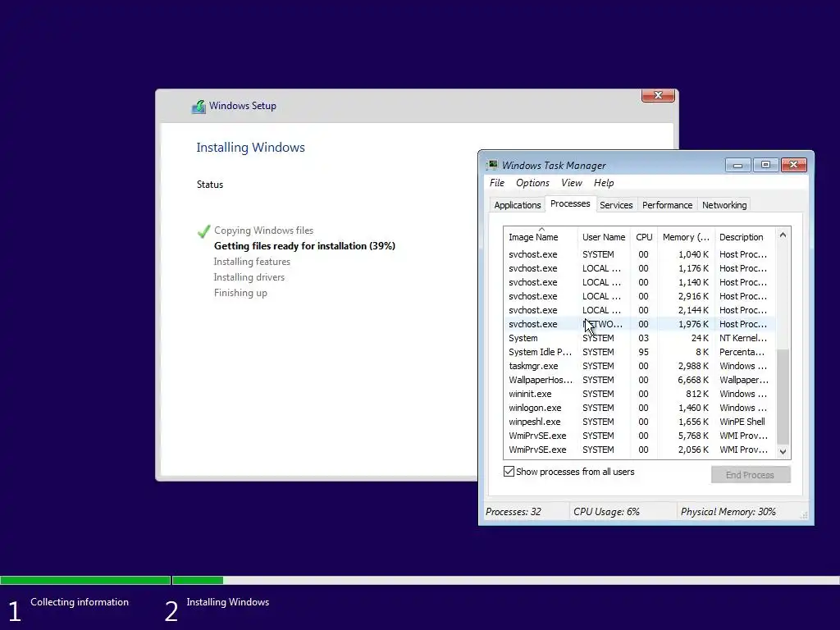
Task: Select the winpeshl.exe process row
Action: (640, 422)
